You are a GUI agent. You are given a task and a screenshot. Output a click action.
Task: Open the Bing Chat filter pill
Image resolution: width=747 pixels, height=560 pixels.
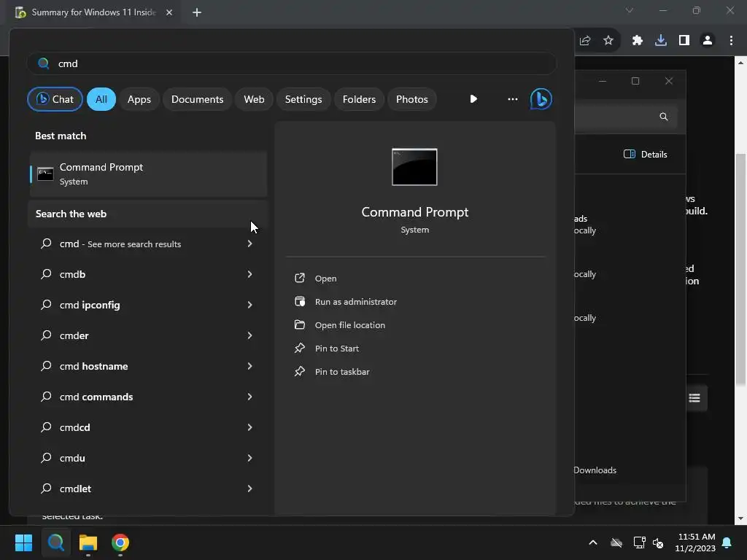pos(55,99)
